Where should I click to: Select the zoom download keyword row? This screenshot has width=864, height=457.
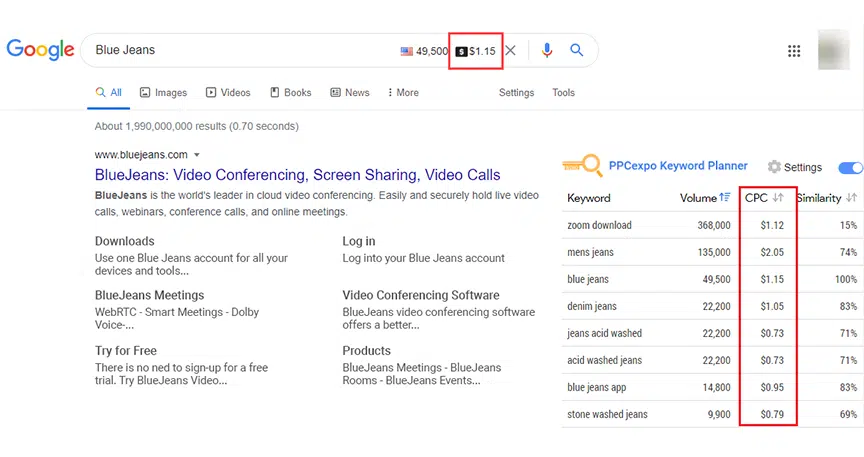click(x=712, y=225)
